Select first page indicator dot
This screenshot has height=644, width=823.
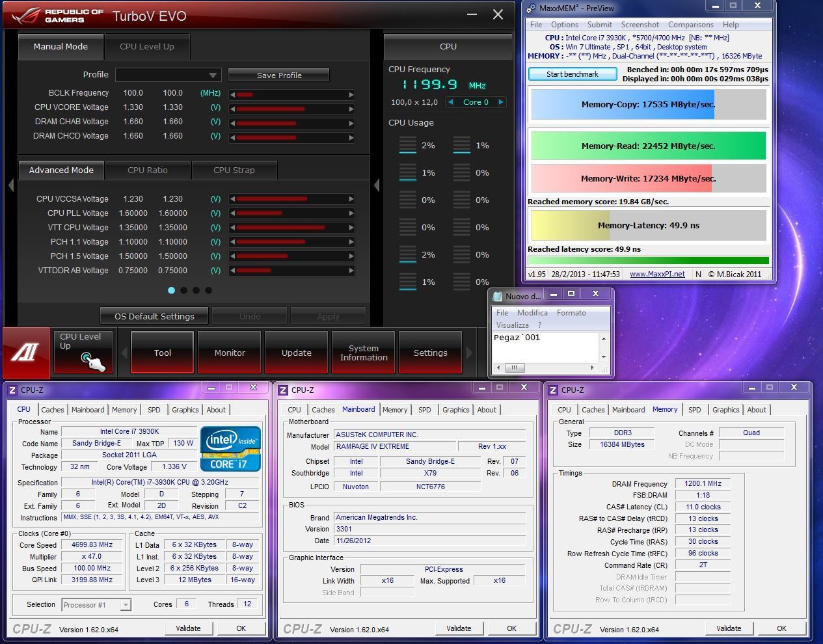[171, 290]
